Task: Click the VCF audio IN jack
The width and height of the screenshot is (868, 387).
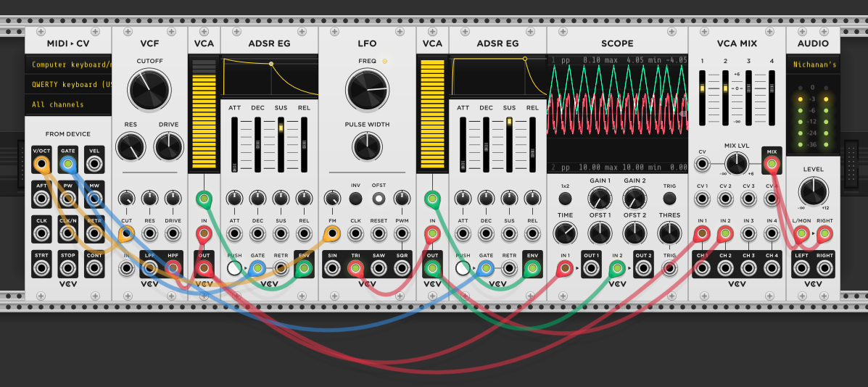Action: (127, 269)
